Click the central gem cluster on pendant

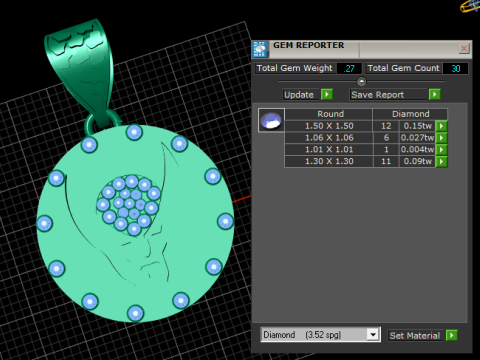pos(129,204)
